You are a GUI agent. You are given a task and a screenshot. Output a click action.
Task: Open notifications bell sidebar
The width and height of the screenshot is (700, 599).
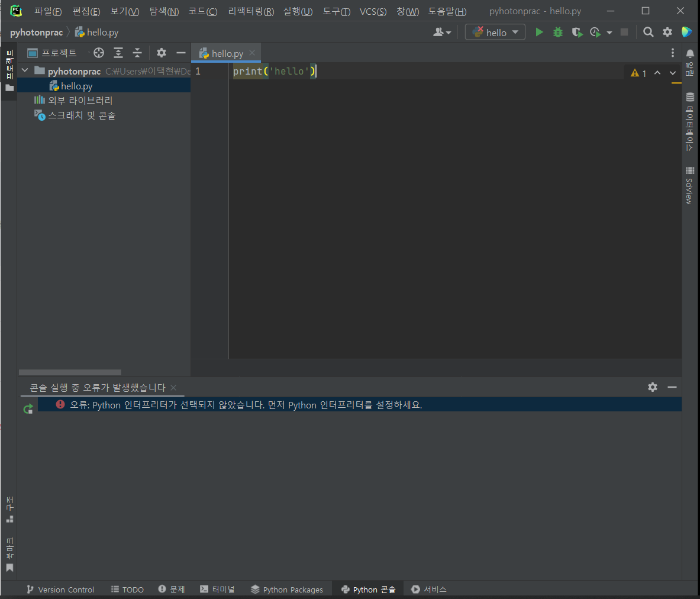coord(690,63)
